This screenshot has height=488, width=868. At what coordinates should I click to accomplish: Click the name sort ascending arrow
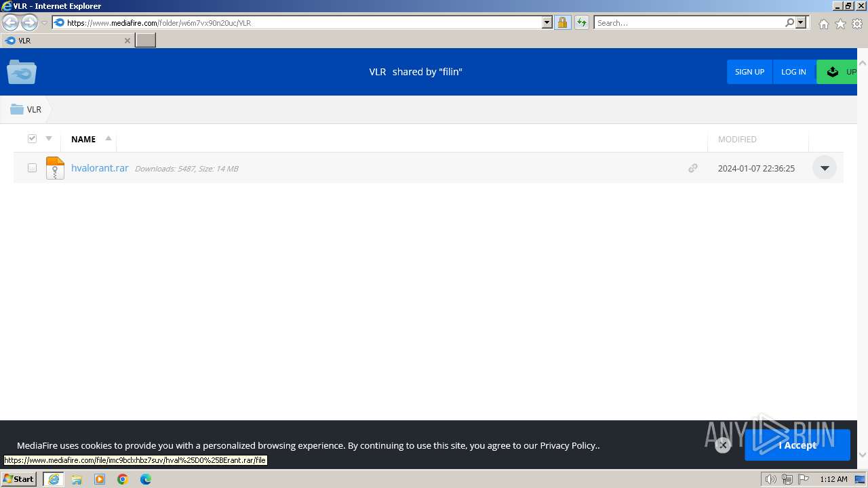tap(108, 138)
